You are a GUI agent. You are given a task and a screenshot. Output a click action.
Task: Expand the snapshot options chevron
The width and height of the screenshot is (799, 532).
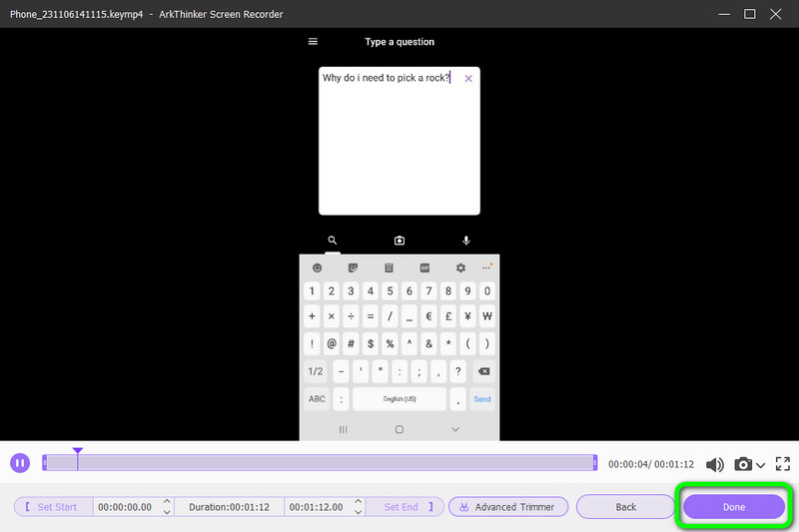(x=761, y=465)
